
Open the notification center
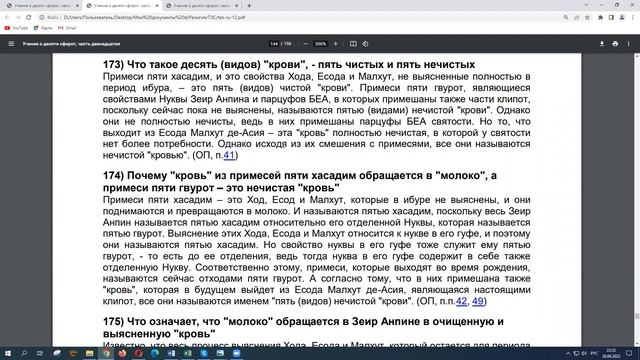point(629,353)
